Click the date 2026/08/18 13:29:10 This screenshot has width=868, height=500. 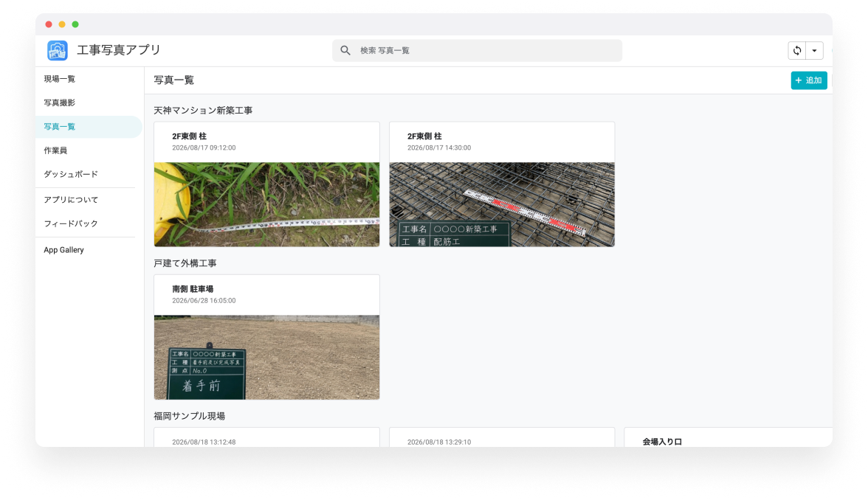[439, 442]
